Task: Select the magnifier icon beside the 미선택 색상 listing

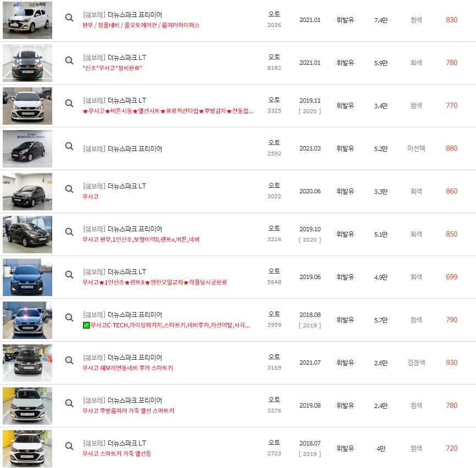Action: tap(69, 147)
